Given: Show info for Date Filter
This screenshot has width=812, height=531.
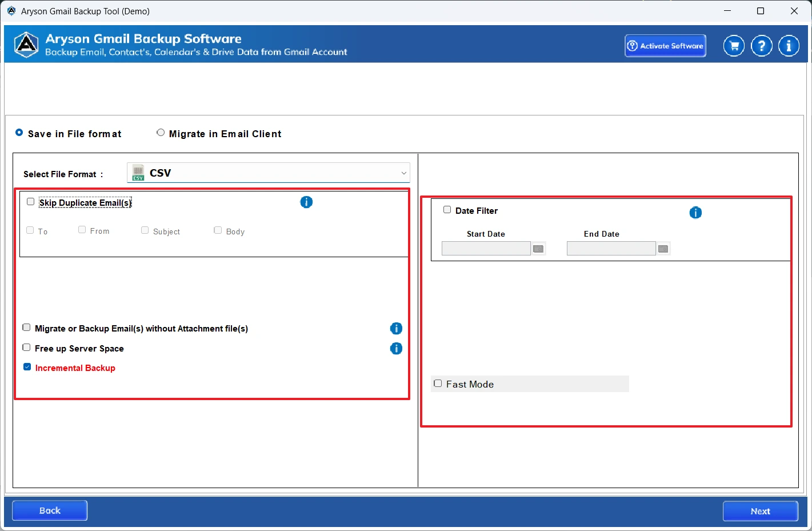Looking at the screenshot, I should tap(695, 213).
